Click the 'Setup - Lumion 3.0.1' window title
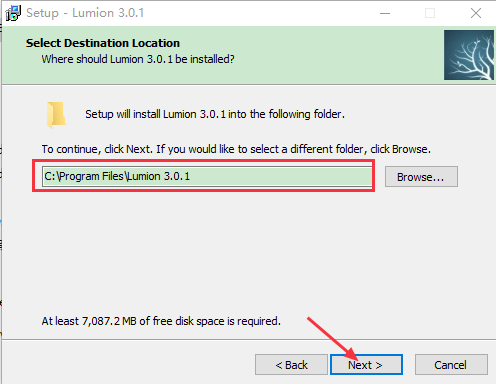496x384 pixels. [85, 13]
